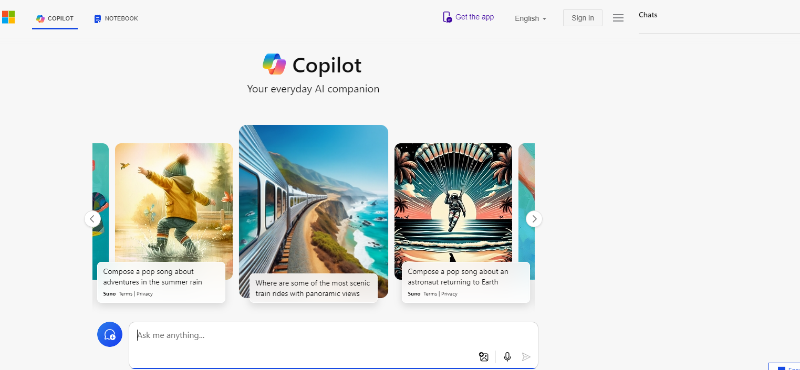Image resolution: width=800 pixels, height=370 pixels.
Task: Start new topic with blue chat icon
Action: pos(110,334)
